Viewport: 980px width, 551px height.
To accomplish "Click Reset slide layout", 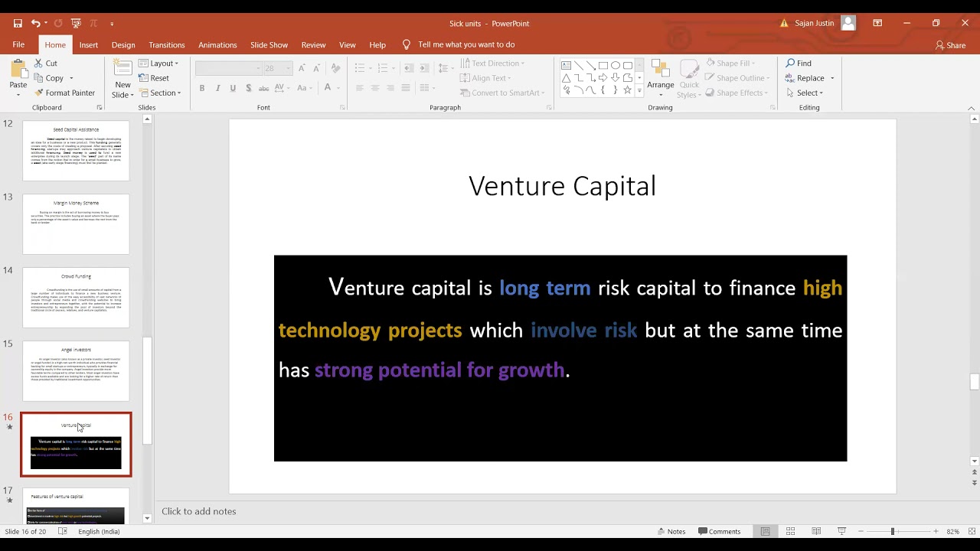I will 154,78.
